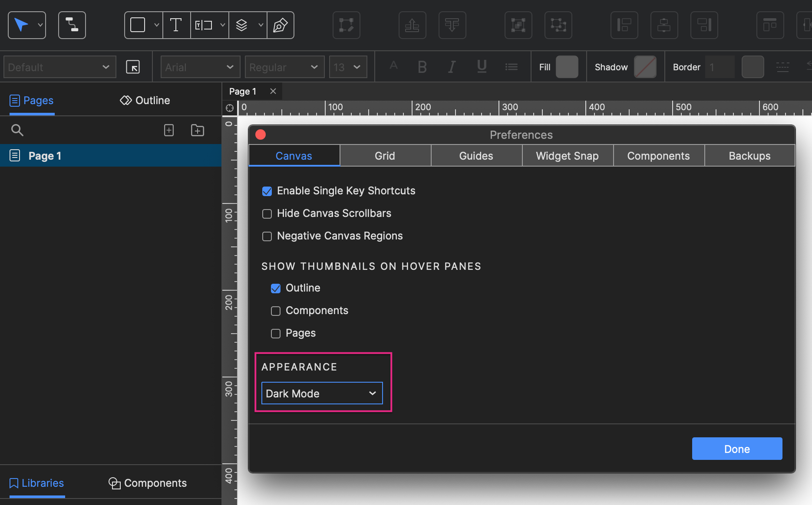This screenshot has height=505, width=812.
Task: Select the layers/dynamic panel tool
Action: (x=242, y=25)
